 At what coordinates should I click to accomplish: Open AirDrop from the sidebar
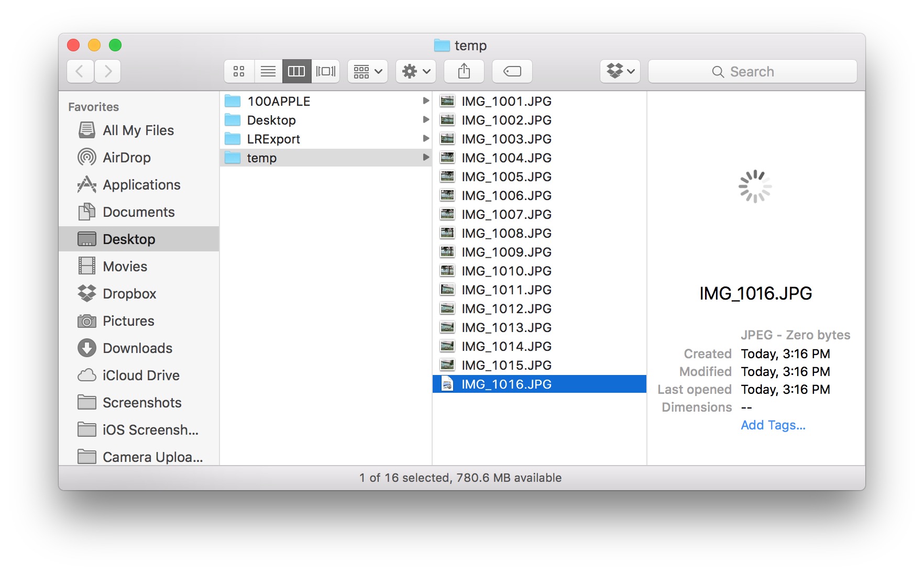126,158
